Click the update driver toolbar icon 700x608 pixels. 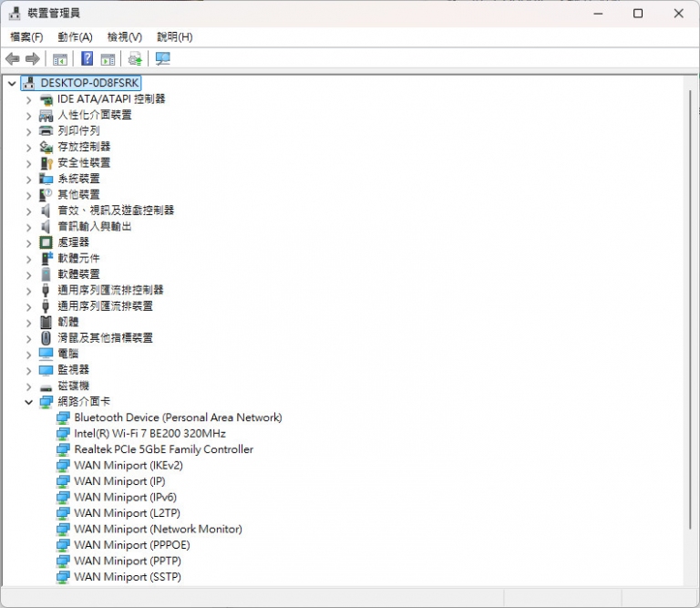point(135,59)
